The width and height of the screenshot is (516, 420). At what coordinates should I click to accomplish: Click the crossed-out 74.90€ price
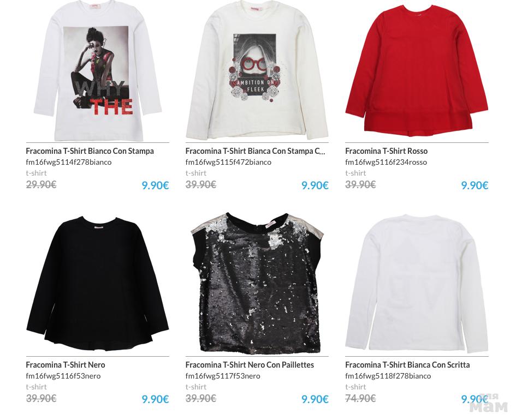coord(360,398)
